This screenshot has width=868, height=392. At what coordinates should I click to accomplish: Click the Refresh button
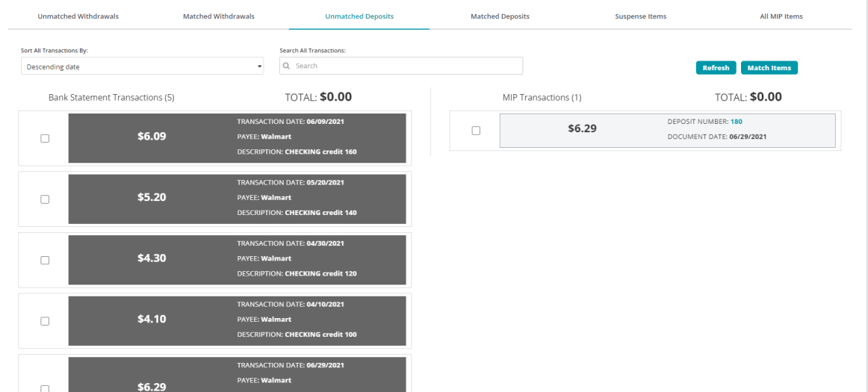pos(716,68)
